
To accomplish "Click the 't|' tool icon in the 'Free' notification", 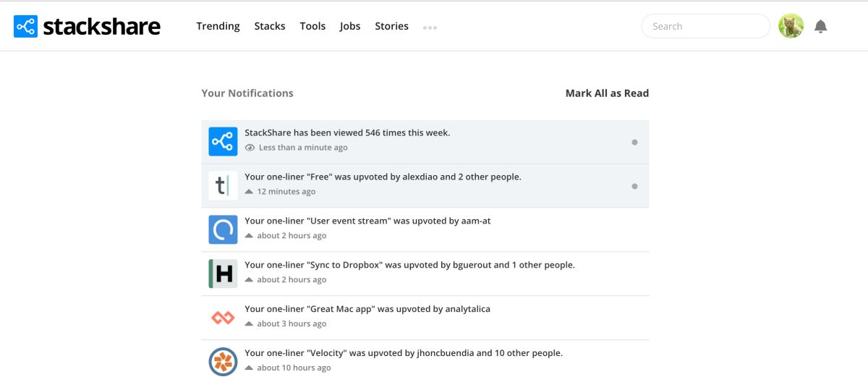I will pos(223,185).
